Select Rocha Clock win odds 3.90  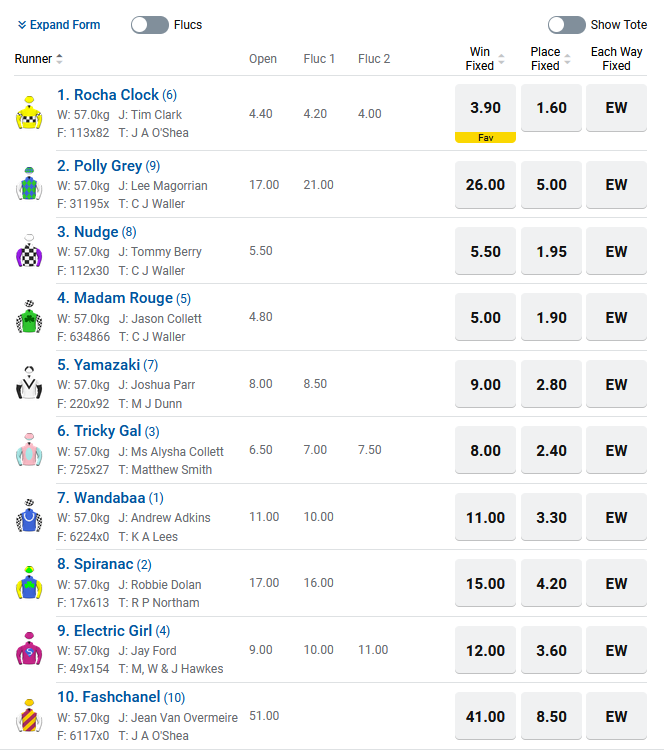coord(485,108)
